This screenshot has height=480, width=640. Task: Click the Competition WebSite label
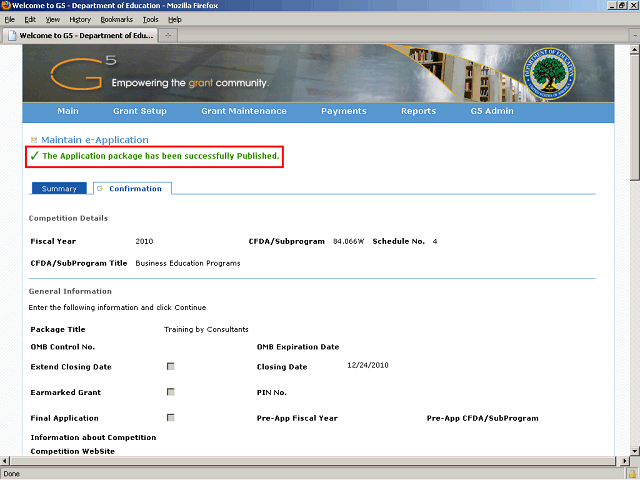tap(73, 451)
